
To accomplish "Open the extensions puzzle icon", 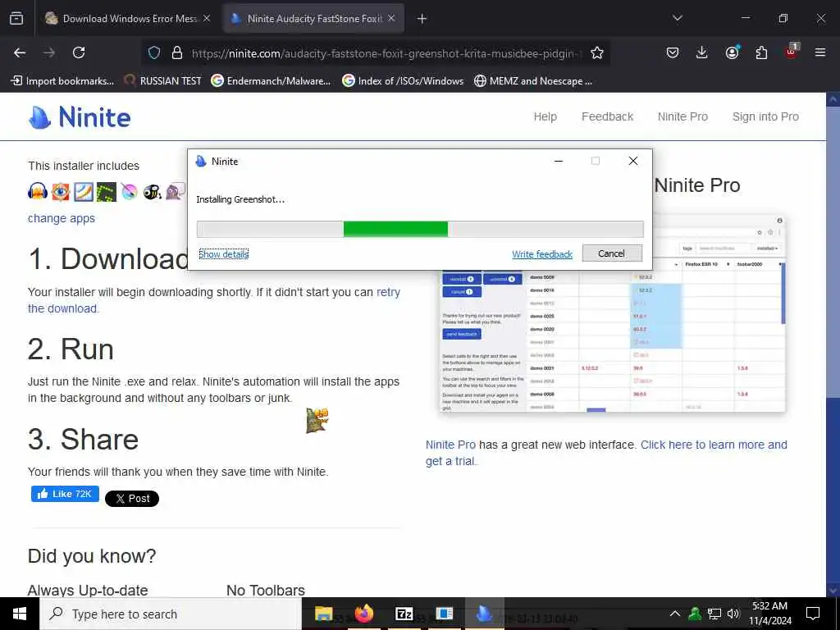I will (x=761, y=52).
